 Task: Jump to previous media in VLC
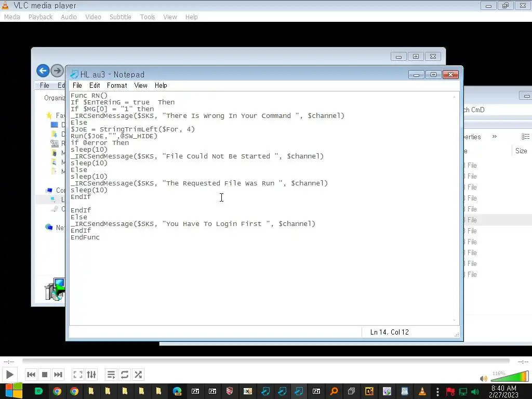pyautogui.click(x=31, y=375)
